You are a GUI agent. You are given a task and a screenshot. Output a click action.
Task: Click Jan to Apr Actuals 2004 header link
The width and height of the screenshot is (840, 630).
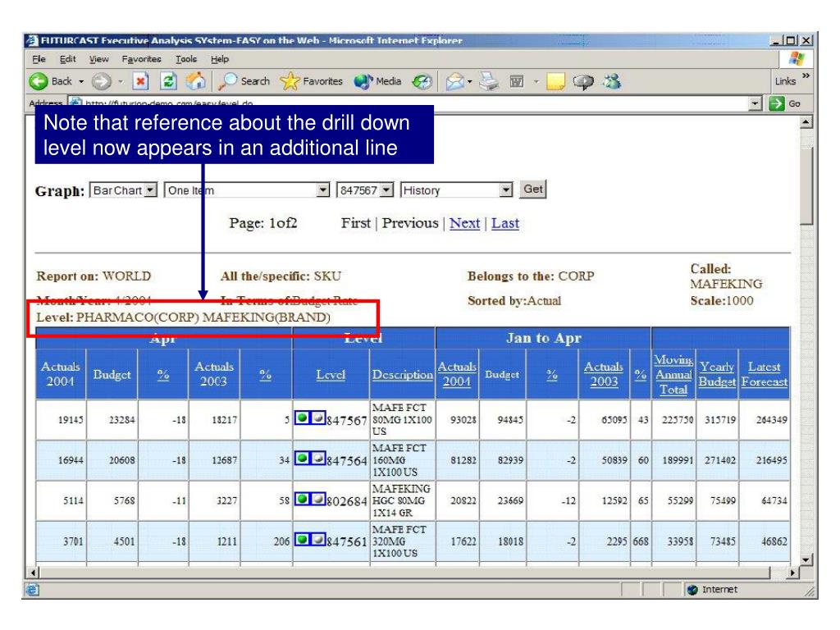[457, 374]
